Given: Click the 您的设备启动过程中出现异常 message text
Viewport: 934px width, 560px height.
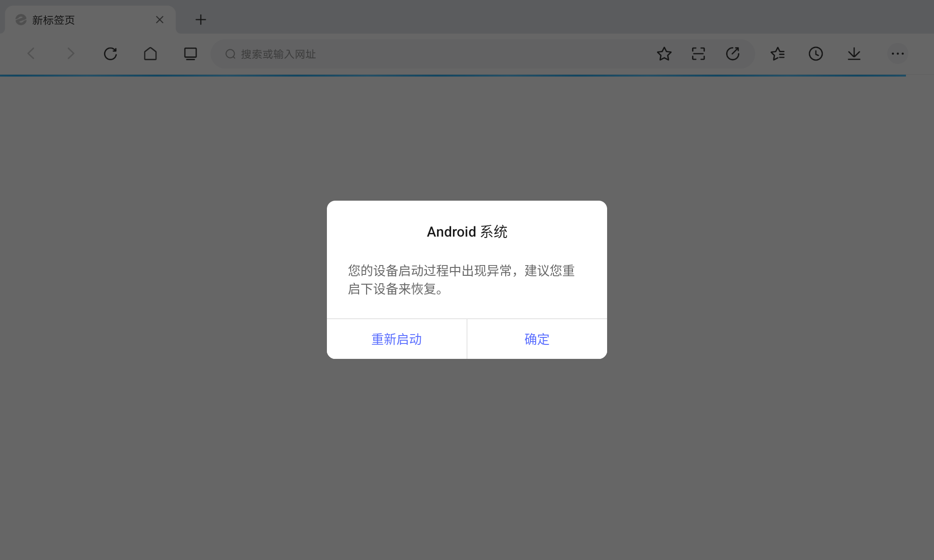Looking at the screenshot, I should 461,280.
